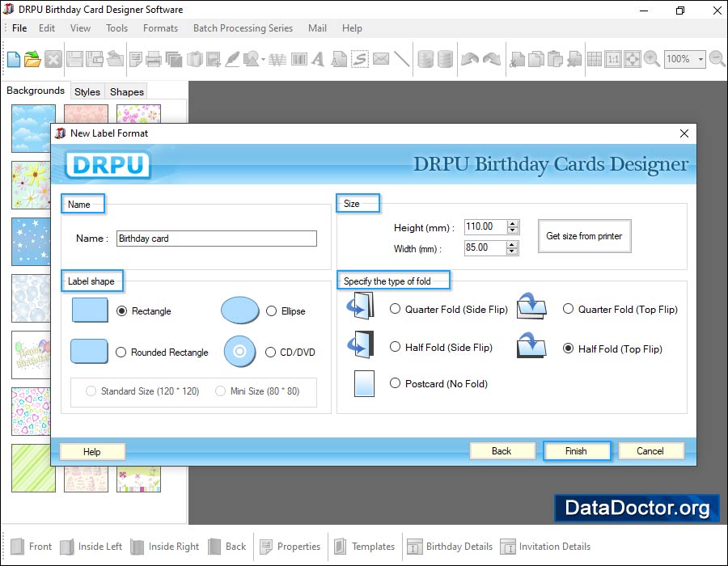Decrease the Height (mm) spinner value

[x=513, y=230]
